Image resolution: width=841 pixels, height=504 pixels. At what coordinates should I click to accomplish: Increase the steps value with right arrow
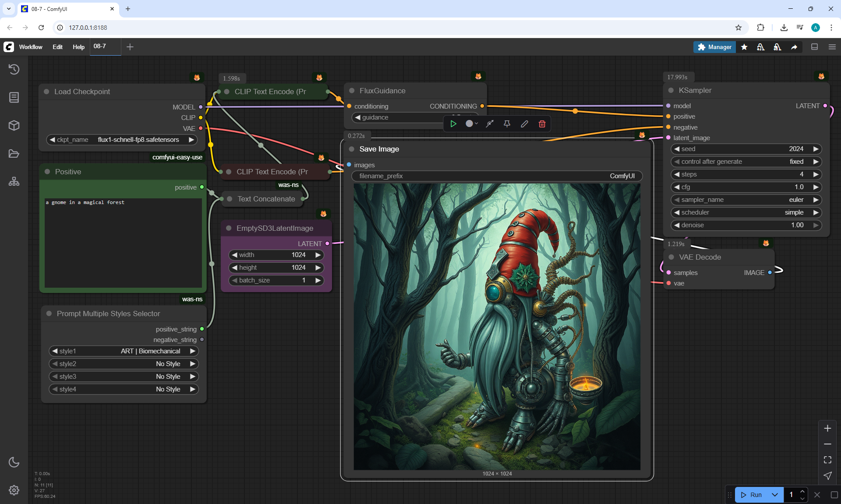[816, 174]
